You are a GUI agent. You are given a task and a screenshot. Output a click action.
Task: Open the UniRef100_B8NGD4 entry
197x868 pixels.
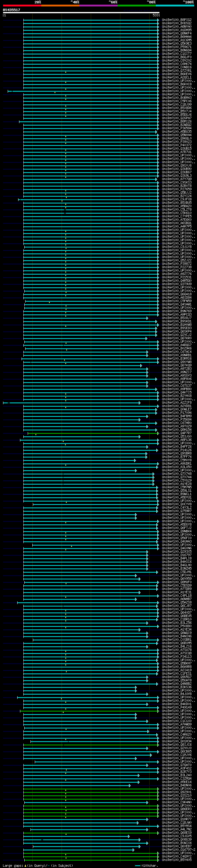point(176,50)
